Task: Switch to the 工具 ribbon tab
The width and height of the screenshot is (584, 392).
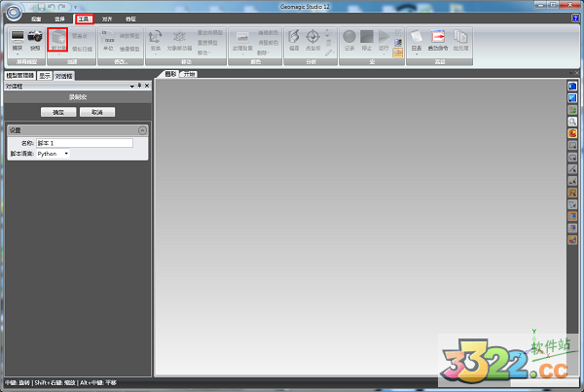Action: (x=84, y=18)
